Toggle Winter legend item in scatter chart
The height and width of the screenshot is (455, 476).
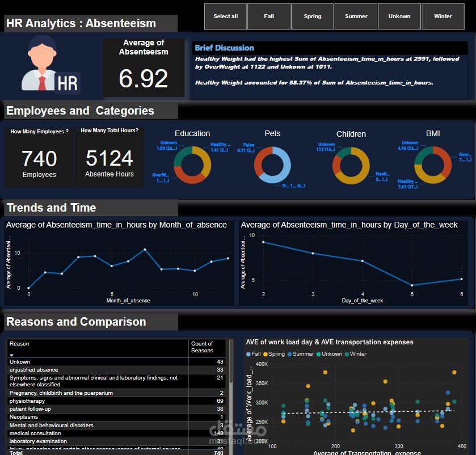point(356,354)
